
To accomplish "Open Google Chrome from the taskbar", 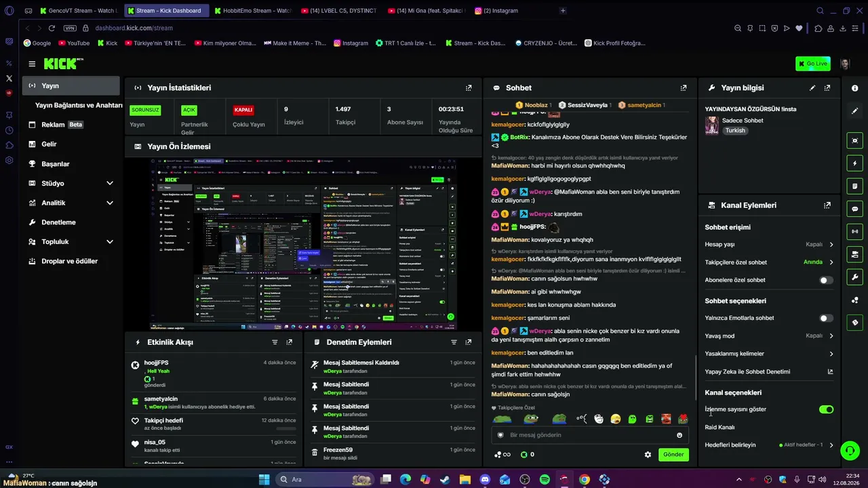I will [585, 480].
